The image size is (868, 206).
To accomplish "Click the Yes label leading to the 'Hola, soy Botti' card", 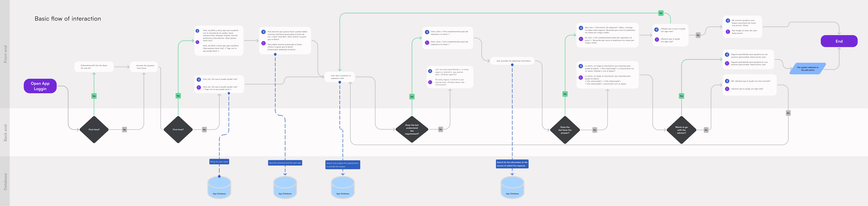I will click(x=178, y=96).
